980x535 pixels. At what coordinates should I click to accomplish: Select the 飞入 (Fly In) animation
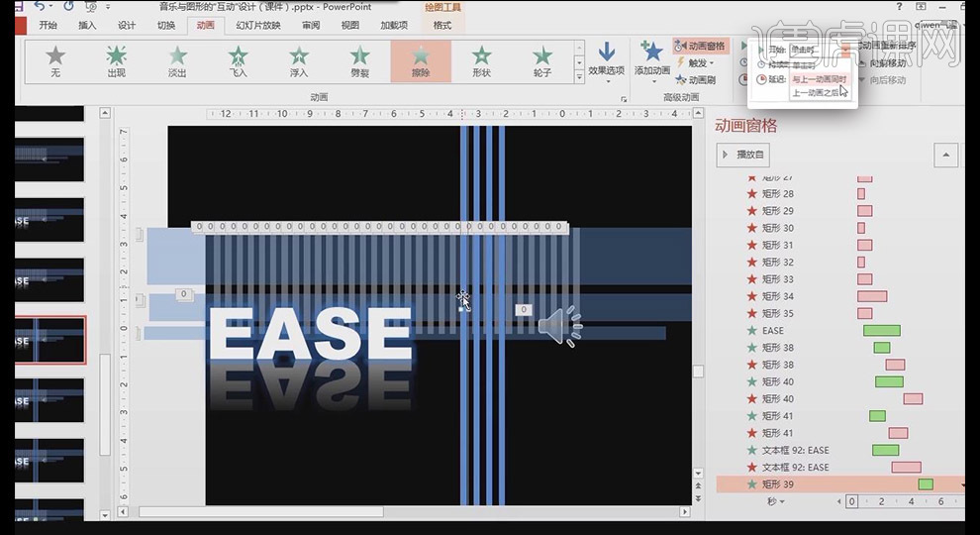point(239,61)
